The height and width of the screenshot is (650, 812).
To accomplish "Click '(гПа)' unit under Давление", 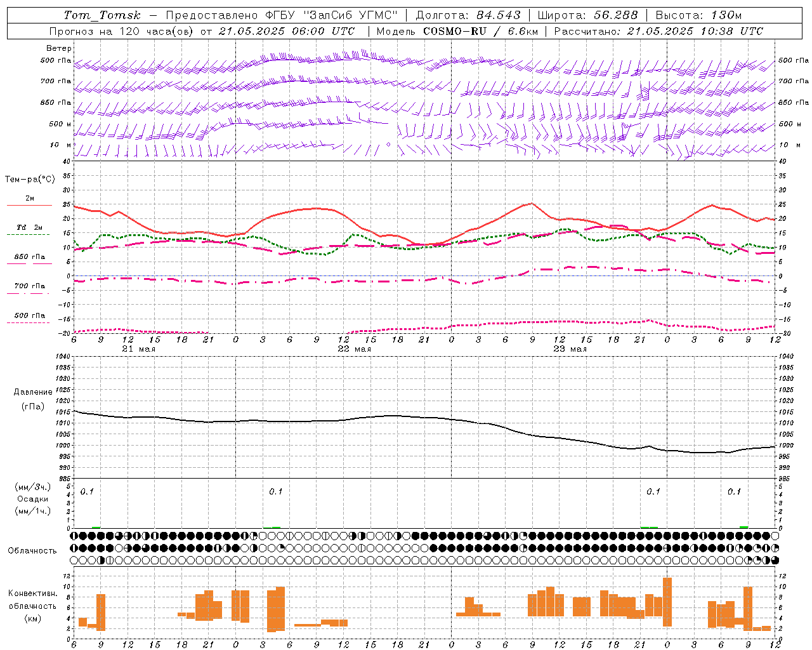I will point(32,406).
